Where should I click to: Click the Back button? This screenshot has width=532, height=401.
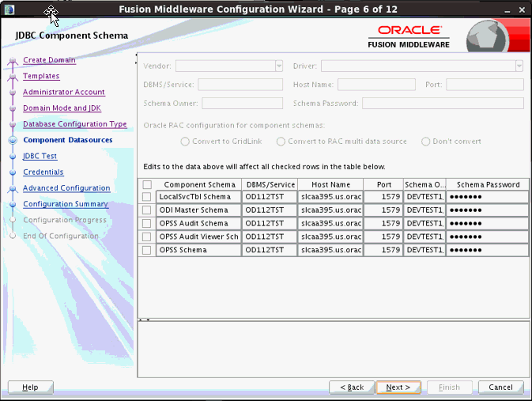coord(352,388)
